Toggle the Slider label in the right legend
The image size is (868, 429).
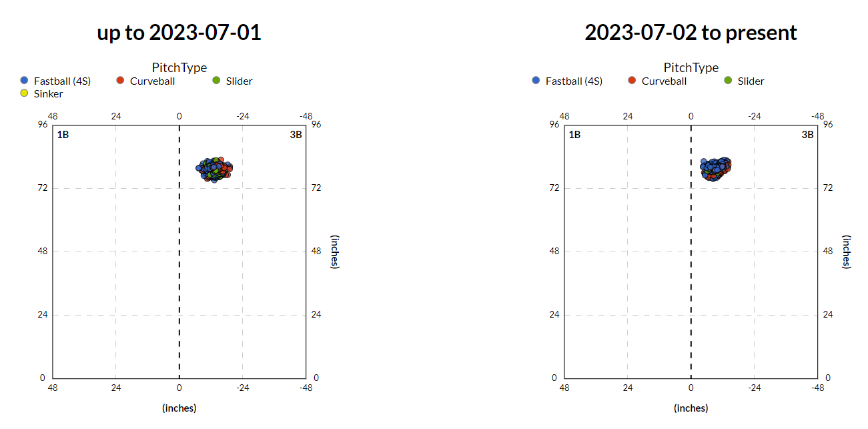751,81
